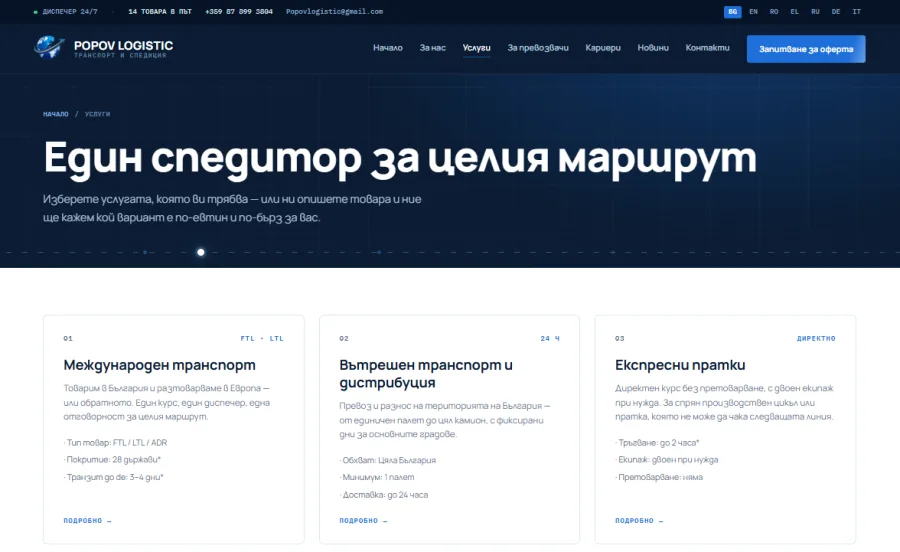
Task: Click the ДИРЕКТНО tag
Action: pyautogui.click(x=816, y=339)
